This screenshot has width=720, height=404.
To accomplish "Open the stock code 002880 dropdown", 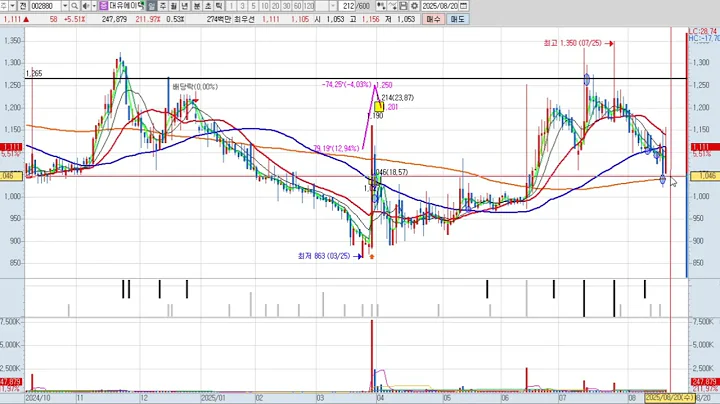I will (65, 6).
